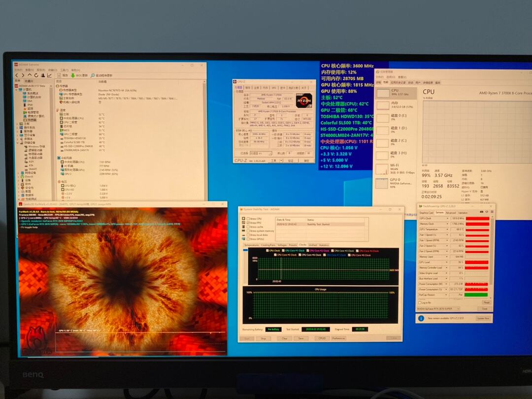
Task: Open the GPU Clock sensor dropdown in GPU-Z
Action: [447, 219]
